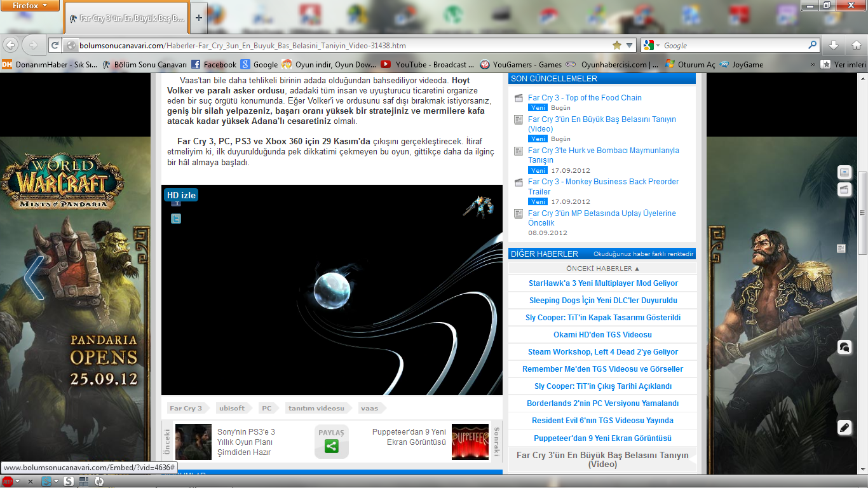This screenshot has height=488, width=868.
Task: Open Steam Workshop, Left 4 Dead 2'ye Geliyor
Action: point(603,352)
